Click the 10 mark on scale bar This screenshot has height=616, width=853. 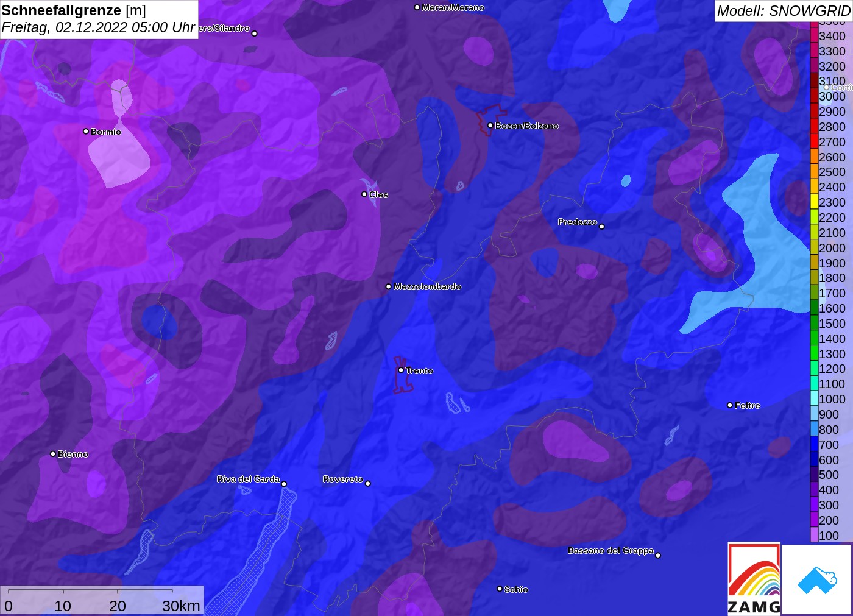pos(63,606)
